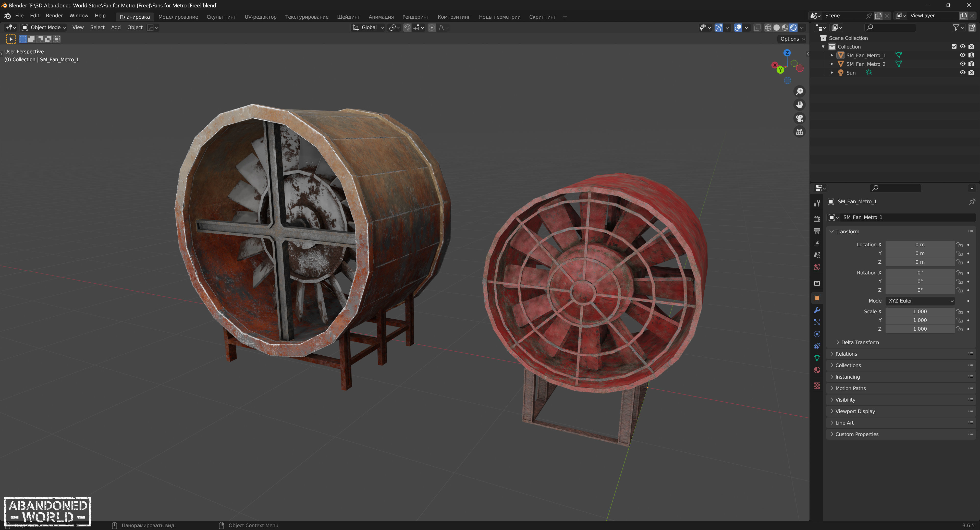
Task: Open the Render menu
Action: point(54,16)
